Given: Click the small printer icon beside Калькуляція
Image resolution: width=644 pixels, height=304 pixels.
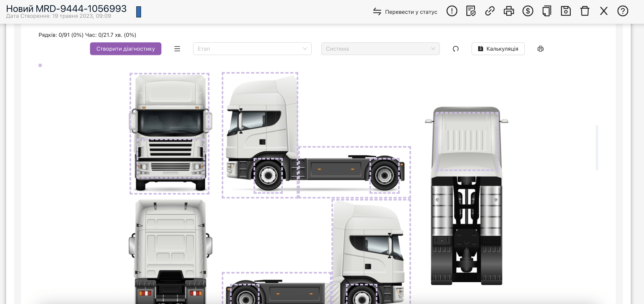Looking at the screenshot, I should point(540,49).
